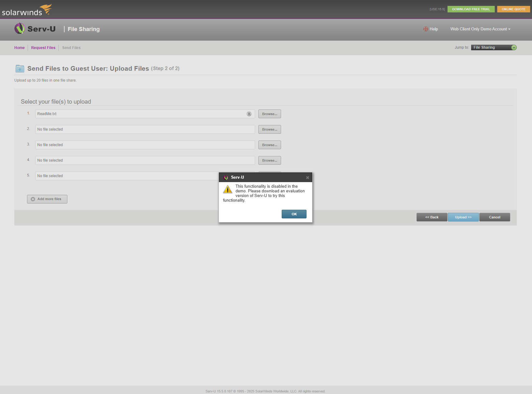Click file field number 3

click(145, 145)
